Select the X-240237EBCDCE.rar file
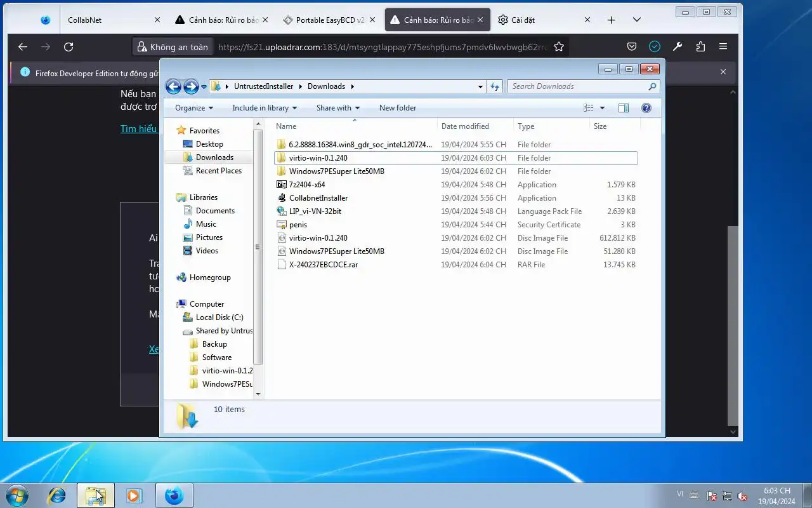This screenshot has width=812, height=508. click(x=455, y=265)
